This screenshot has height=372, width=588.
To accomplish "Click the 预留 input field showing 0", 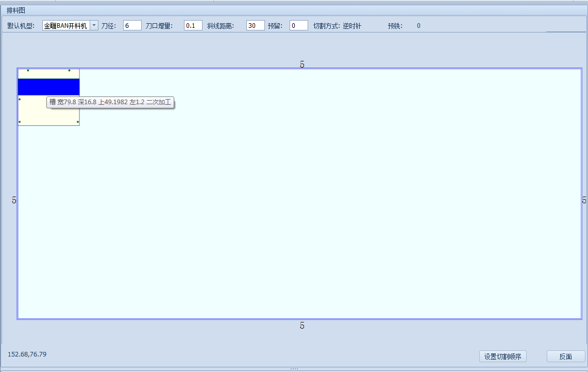I will click(x=299, y=25).
